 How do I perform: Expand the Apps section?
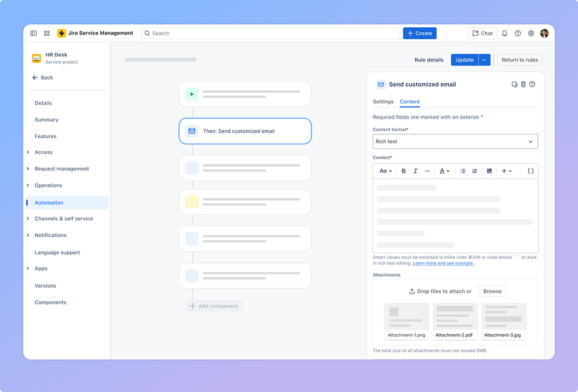28,269
